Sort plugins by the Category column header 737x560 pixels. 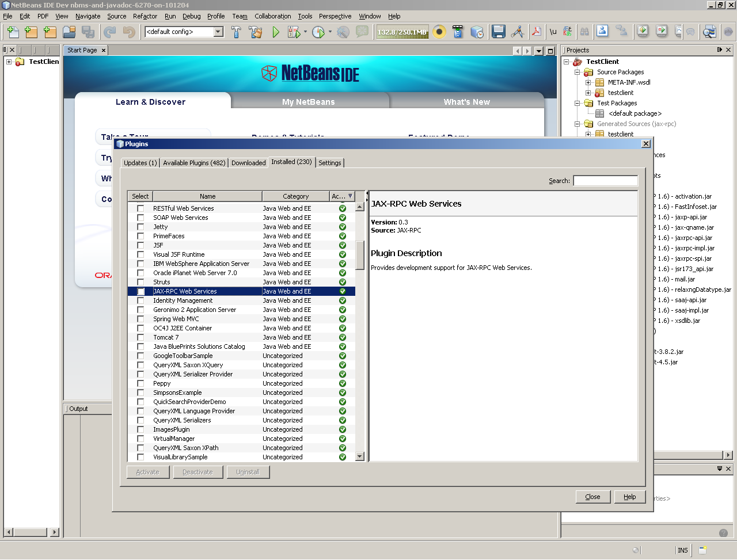[296, 196]
